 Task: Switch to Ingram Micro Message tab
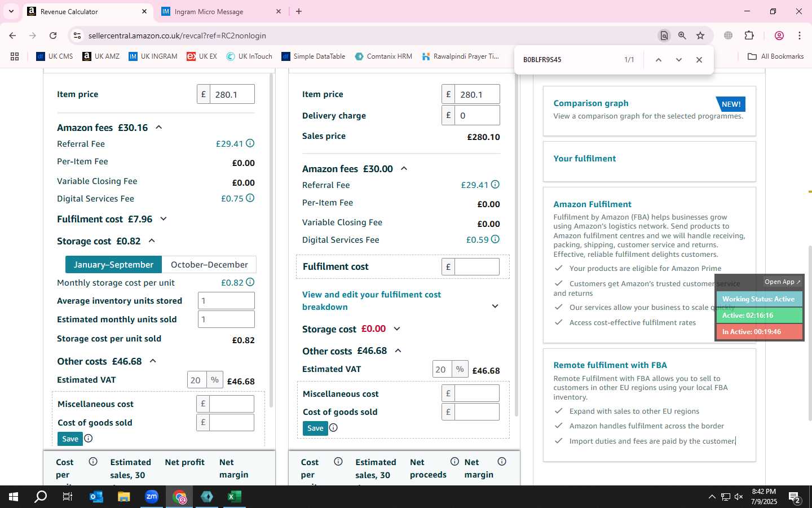222,11
